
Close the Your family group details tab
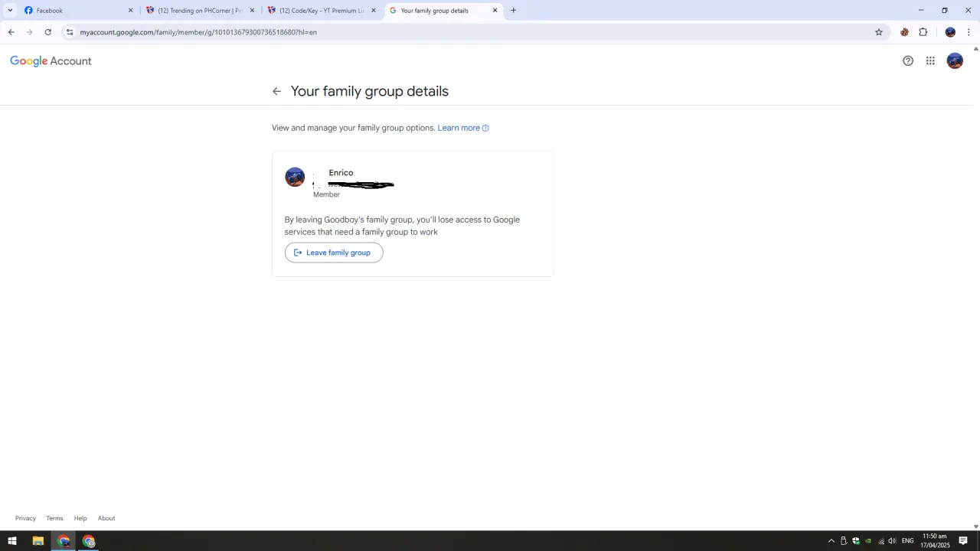coord(495,11)
